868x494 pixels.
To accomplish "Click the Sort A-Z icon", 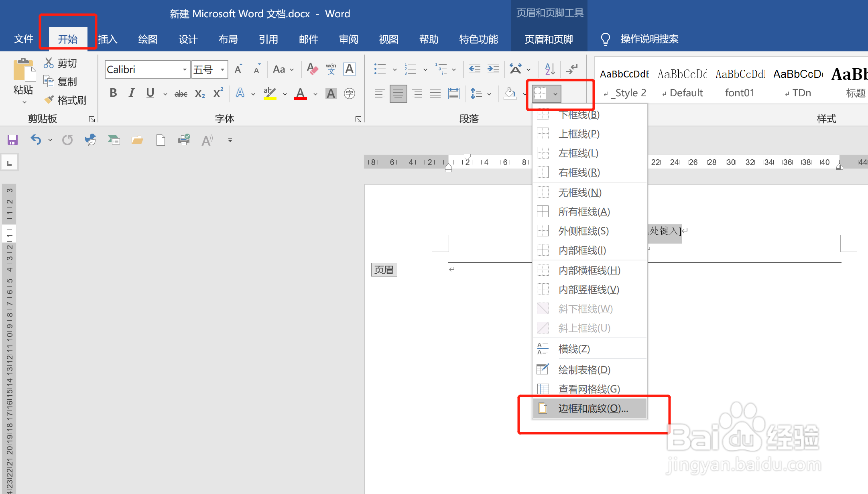I will click(x=550, y=69).
